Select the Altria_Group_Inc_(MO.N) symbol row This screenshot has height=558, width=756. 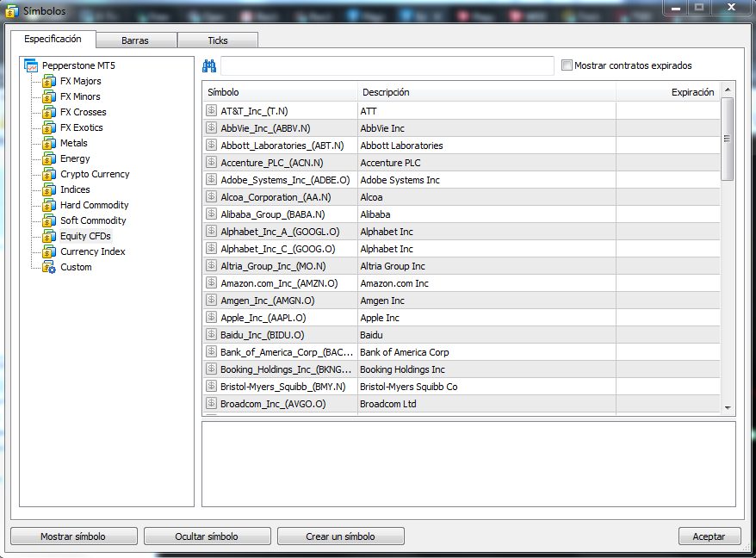pyautogui.click(x=462, y=266)
